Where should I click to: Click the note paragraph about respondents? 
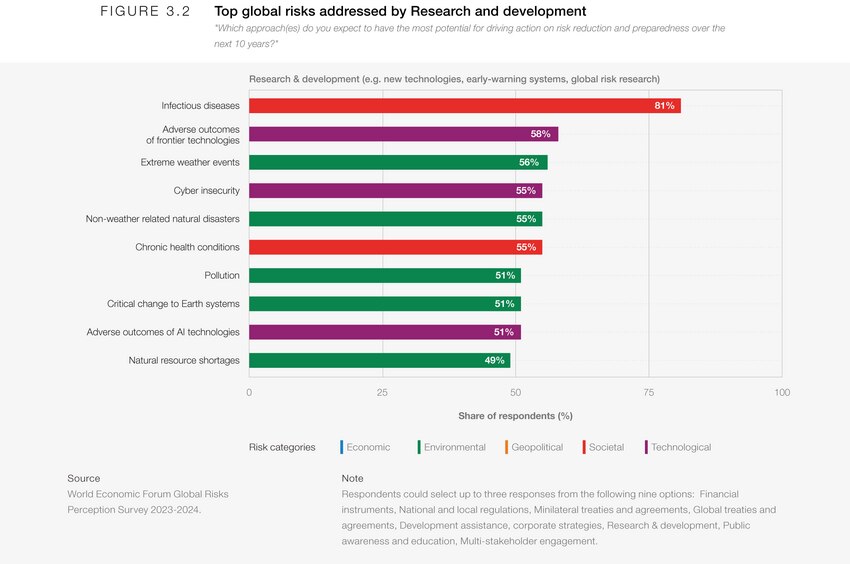click(x=559, y=517)
